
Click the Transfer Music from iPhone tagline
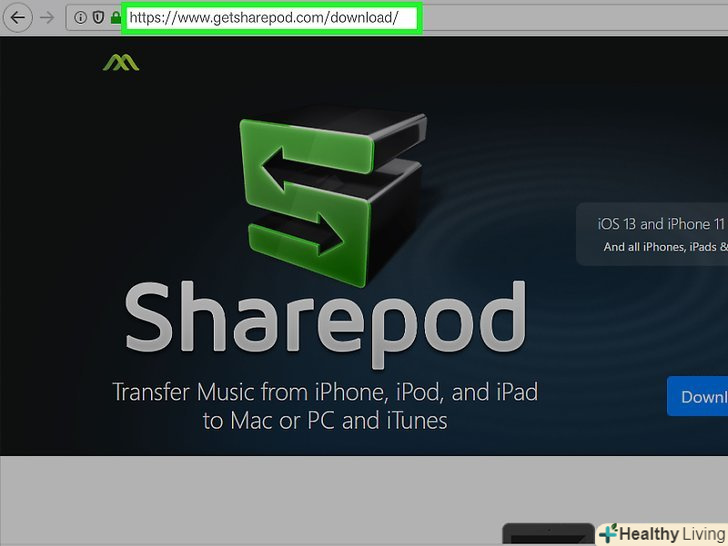point(325,406)
